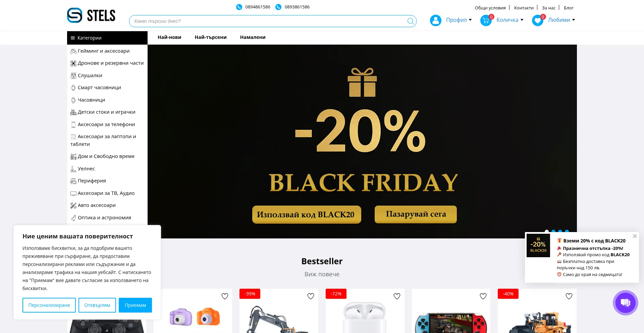The image size is (644, 333).
Task: Toggle wishlist heart on excavator toy card
Action: click(311, 296)
